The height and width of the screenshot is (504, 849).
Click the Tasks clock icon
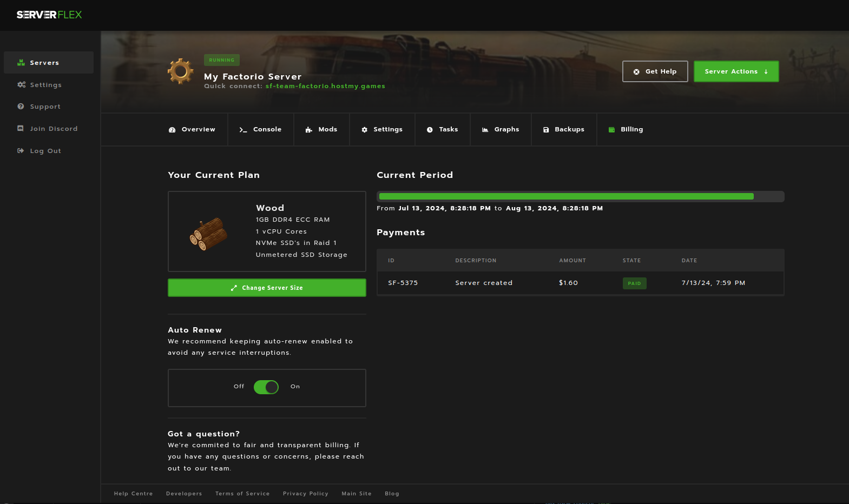coord(430,130)
